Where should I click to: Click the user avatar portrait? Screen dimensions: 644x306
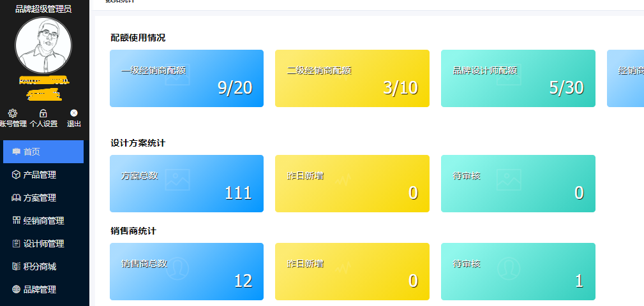click(x=43, y=47)
